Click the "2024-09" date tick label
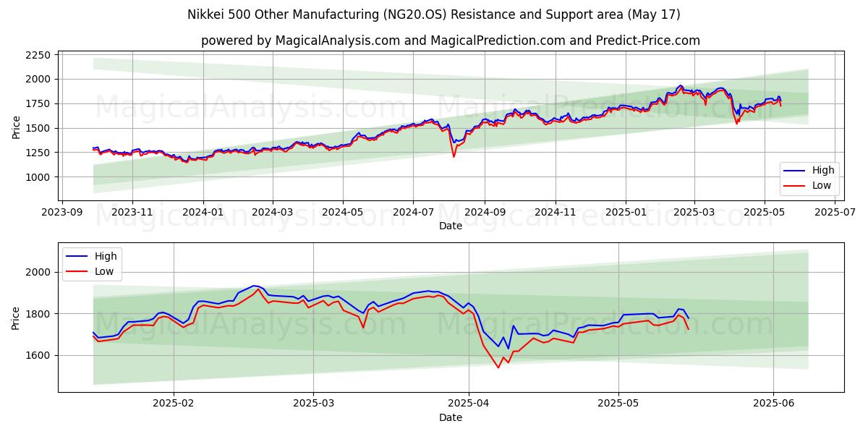 [484, 213]
